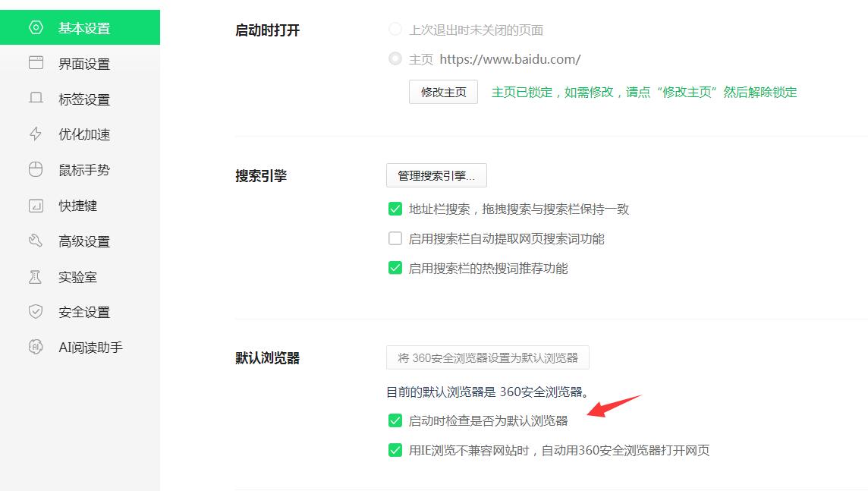Click the 修改主页 button
868x491 pixels.
443,92
